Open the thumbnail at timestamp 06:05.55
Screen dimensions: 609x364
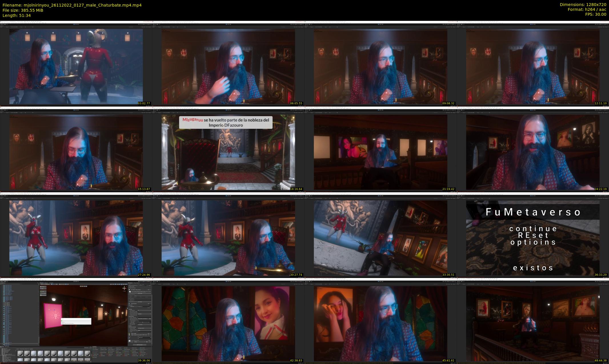229,63
